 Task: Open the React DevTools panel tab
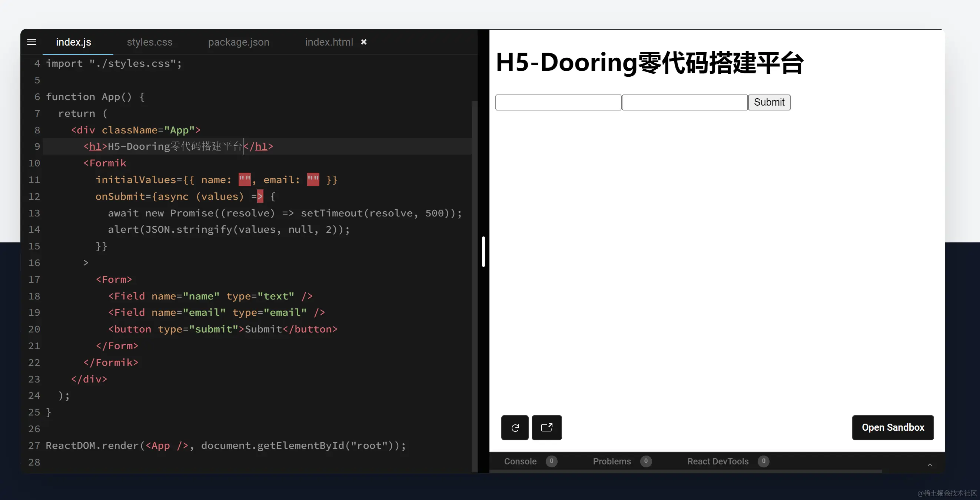pyautogui.click(x=728, y=461)
